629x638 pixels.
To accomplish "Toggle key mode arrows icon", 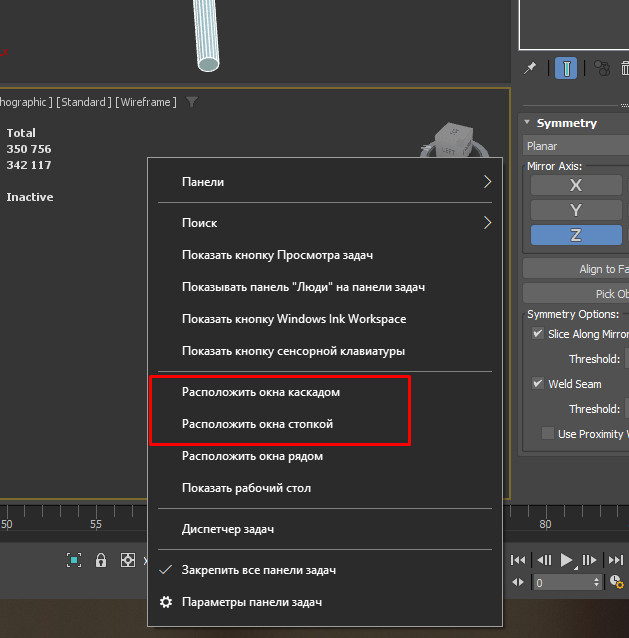I will (518, 583).
